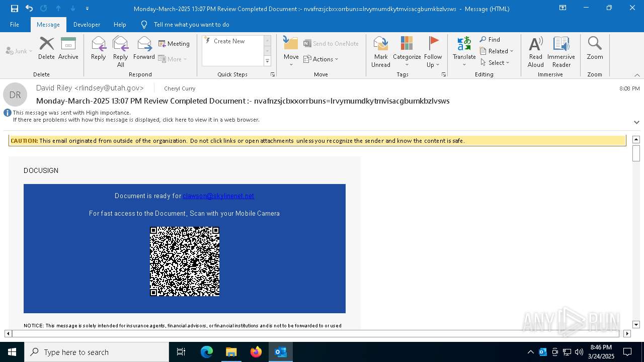This screenshot has width=644, height=362.
Task: Forward this email
Action: click(x=144, y=48)
